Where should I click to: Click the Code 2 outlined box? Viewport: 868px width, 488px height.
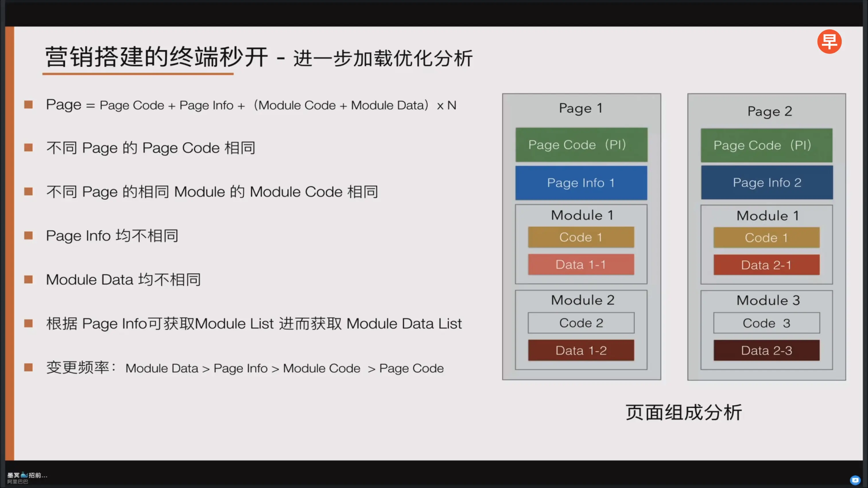[x=581, y=323]
